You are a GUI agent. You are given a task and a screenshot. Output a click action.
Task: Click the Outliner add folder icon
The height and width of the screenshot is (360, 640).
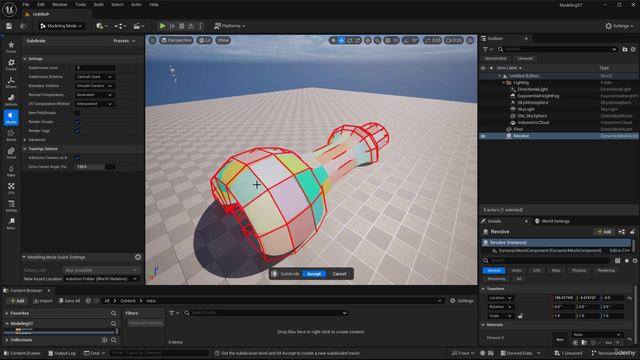point(624,49)
